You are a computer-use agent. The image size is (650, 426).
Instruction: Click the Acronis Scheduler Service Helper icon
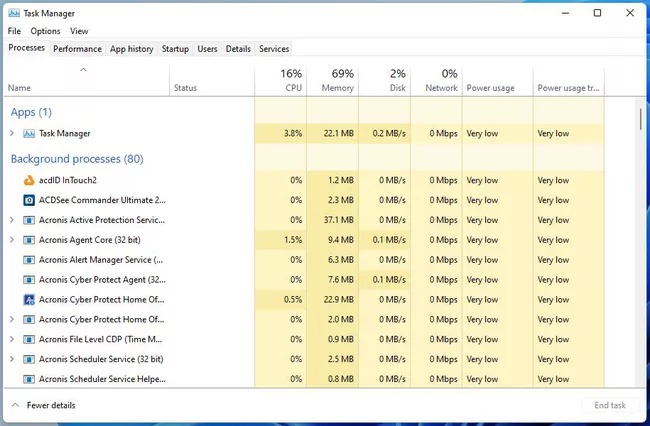29,379
